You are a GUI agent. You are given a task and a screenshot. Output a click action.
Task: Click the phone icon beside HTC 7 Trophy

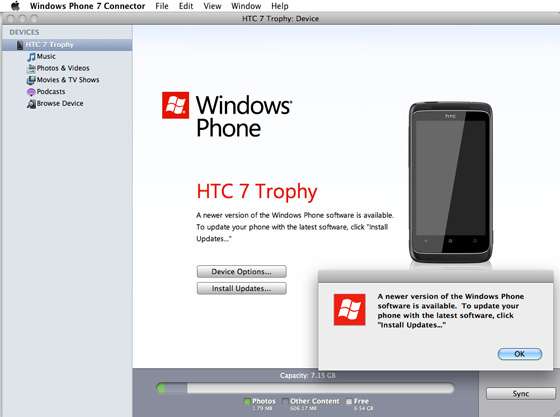click(x=20, y=45)
